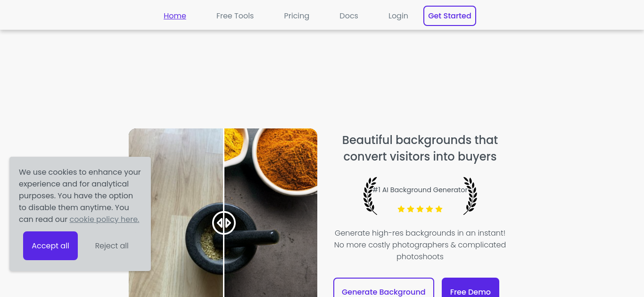Viewport: 644px width, 297px height.
Task: Click the left laurel wreath icon
Action: click(370, 196)
